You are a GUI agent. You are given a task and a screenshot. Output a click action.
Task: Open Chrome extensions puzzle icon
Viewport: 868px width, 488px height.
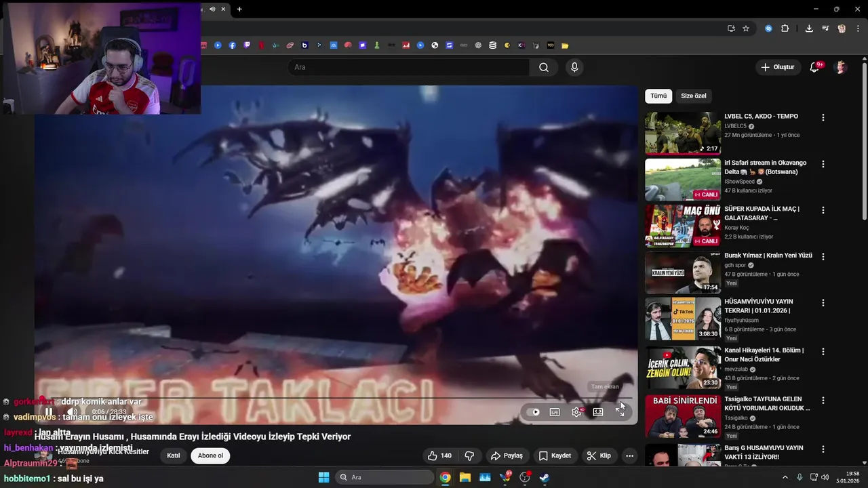pyautogui.click(x=785, y=28)
